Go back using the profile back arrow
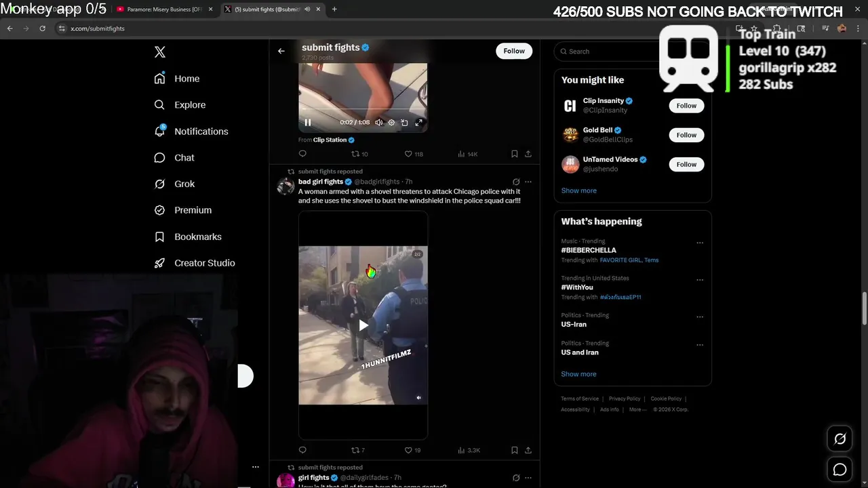Screen dimensions: 868x488 pos(281,51)
